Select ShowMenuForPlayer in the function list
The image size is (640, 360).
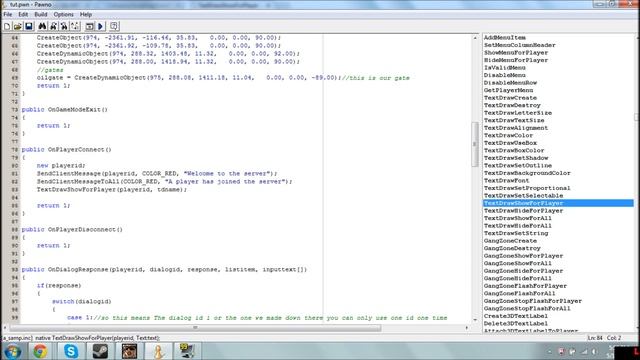pyautogui.click(x=516, y=53)
